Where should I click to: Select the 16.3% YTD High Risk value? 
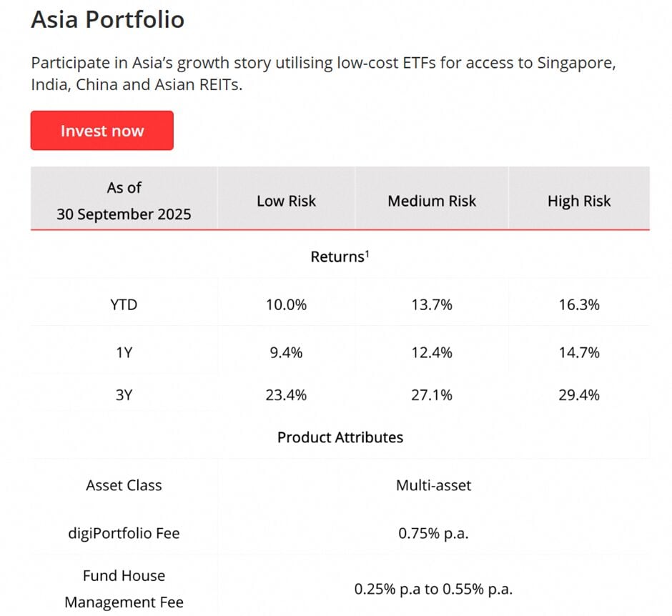coord(579,305)
